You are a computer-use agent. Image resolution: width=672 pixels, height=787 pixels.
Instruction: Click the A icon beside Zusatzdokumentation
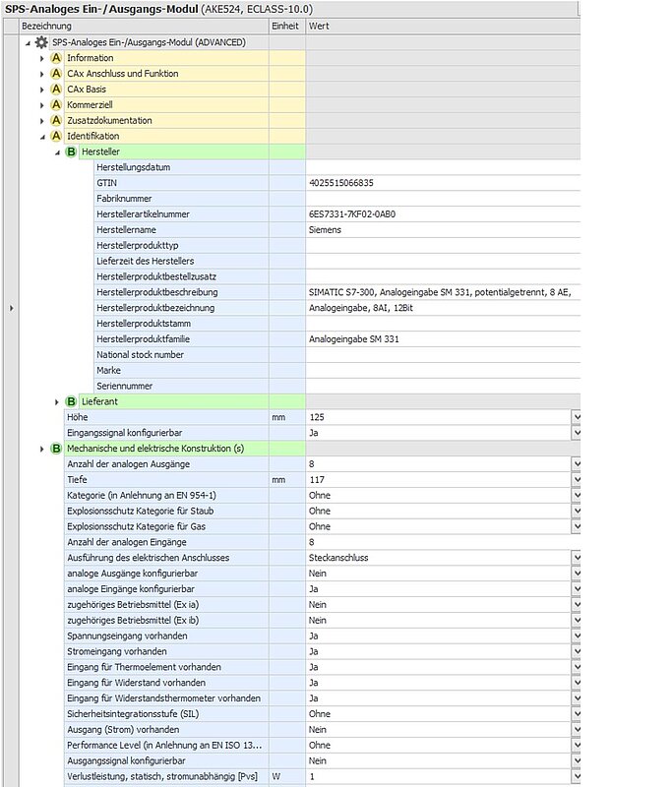56,121
